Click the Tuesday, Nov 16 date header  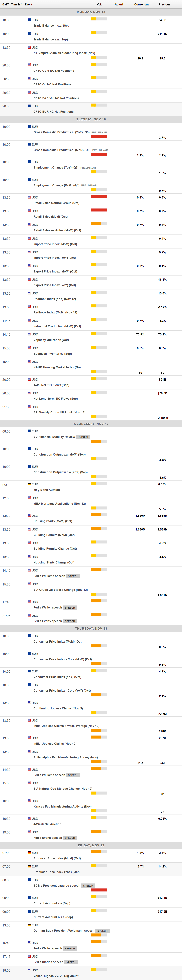point(91,119)
